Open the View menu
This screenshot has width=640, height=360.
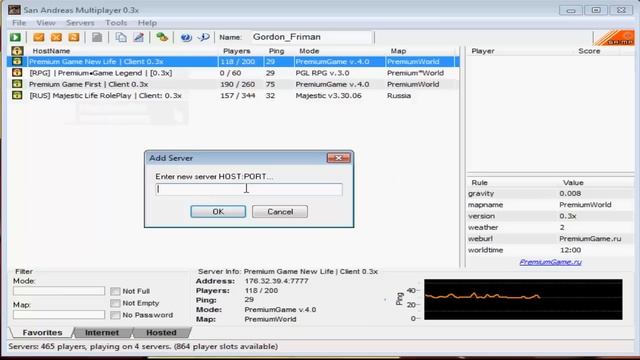point(46,23)
